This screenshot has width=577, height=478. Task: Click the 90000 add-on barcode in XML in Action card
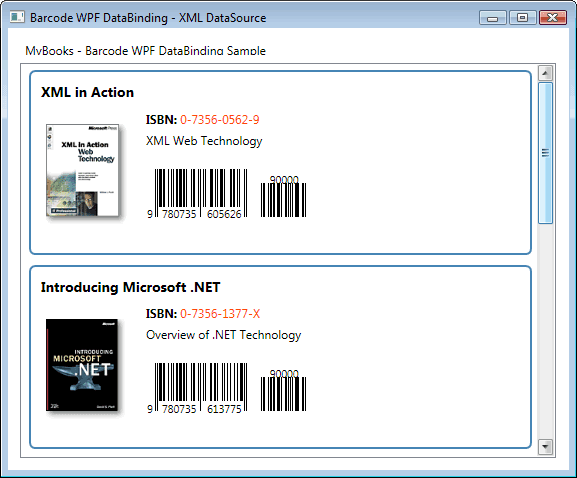(283, 196)
